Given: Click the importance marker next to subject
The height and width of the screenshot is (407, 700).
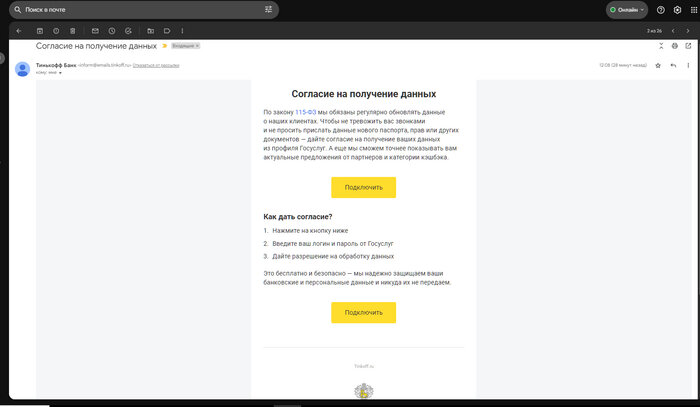Looking at the screenshot, I should [164, 46].
